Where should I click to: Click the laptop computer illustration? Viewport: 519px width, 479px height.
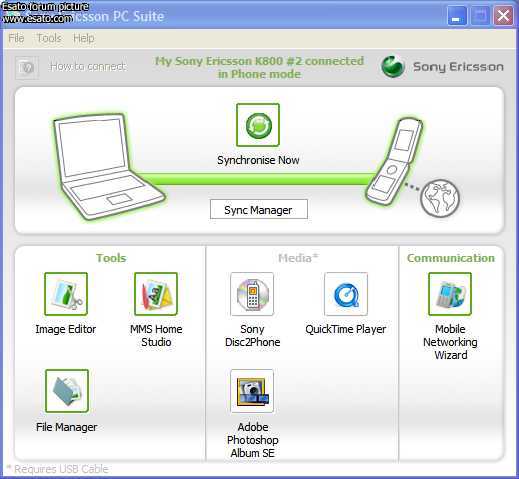[x=108, y=167]
